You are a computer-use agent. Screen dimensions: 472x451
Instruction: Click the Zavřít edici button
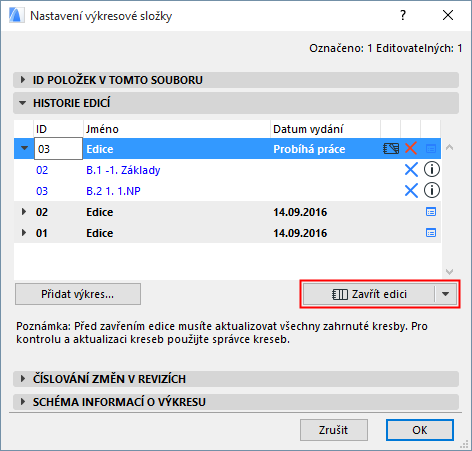pyautogui.click(x=369, y=294)
